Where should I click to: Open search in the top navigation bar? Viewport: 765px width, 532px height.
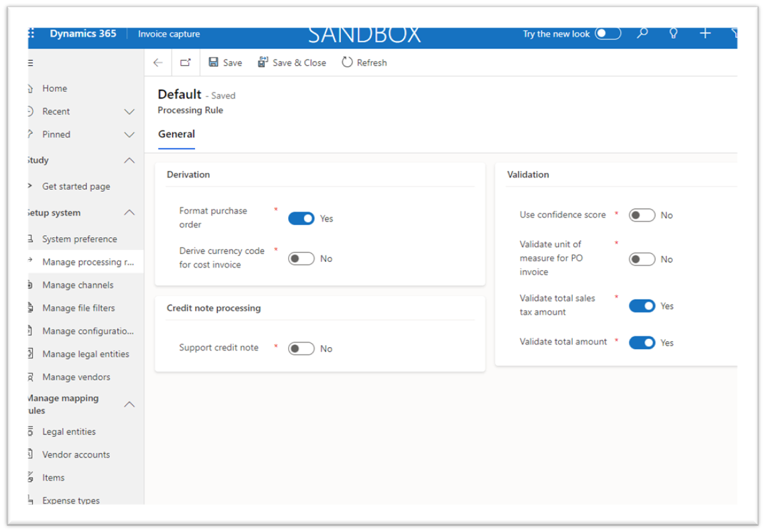642,34
